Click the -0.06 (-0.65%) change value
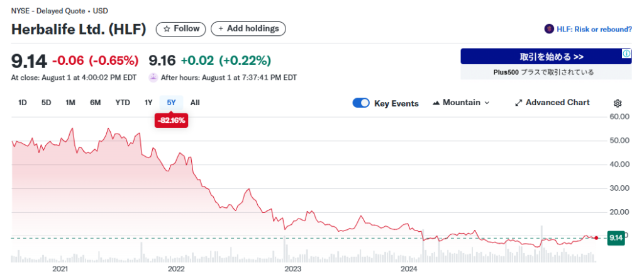 (x=95, y=61)
